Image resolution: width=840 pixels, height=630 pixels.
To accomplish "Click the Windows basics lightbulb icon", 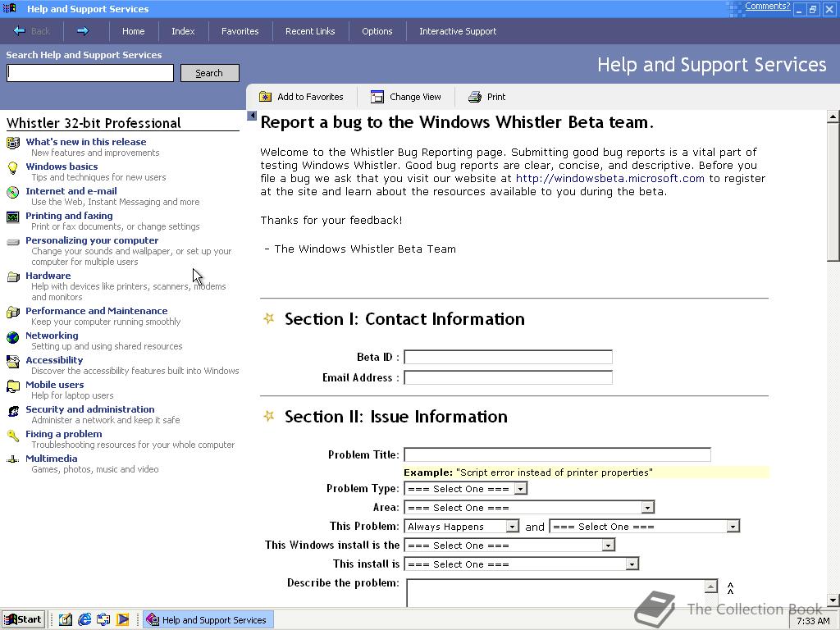I will click(x=13, y=167).
